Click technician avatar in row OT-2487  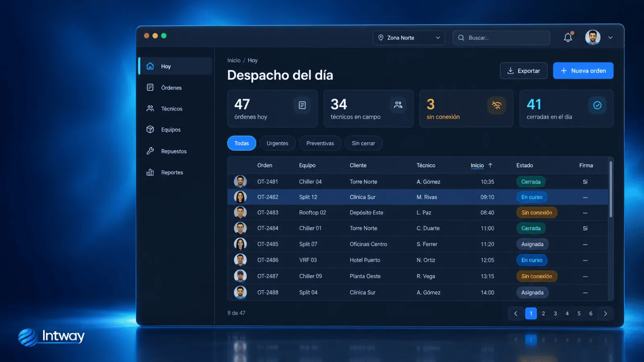point(240,276)
